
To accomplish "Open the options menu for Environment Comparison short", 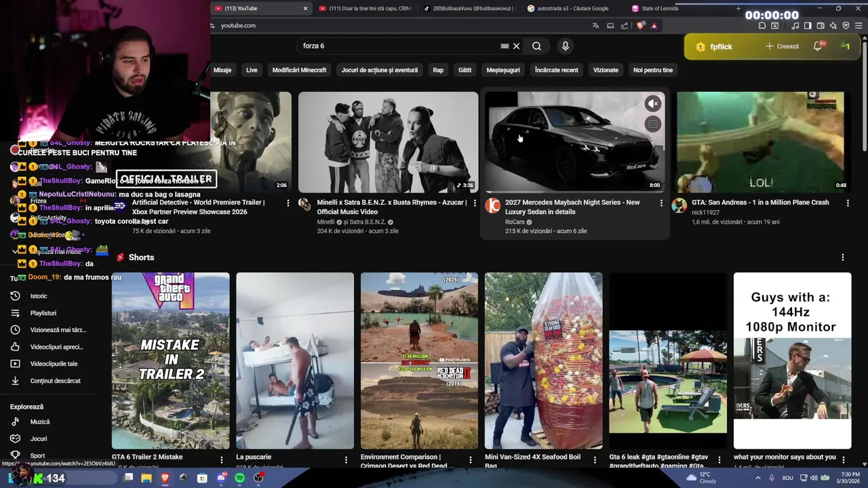I will click(471, 460).
